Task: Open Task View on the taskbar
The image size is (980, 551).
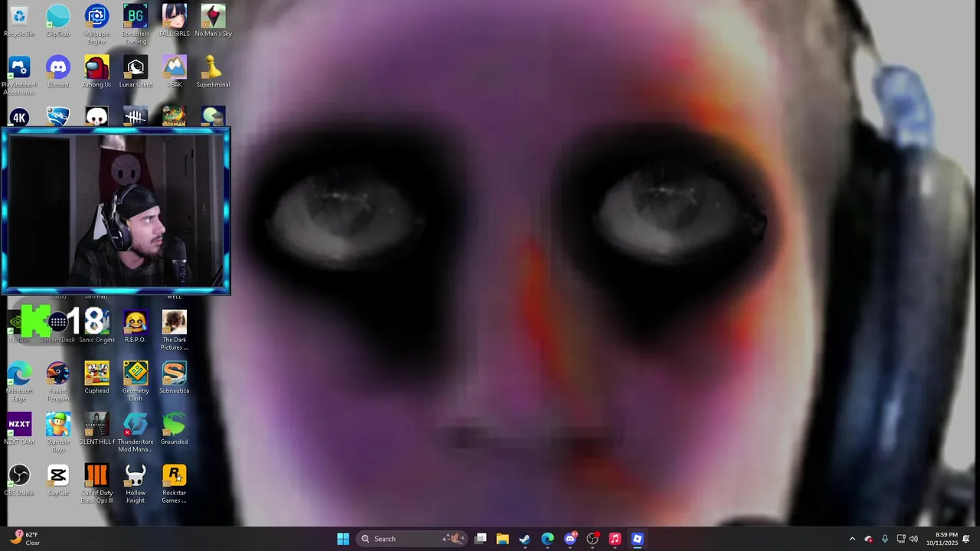Action: coord(481,539)
